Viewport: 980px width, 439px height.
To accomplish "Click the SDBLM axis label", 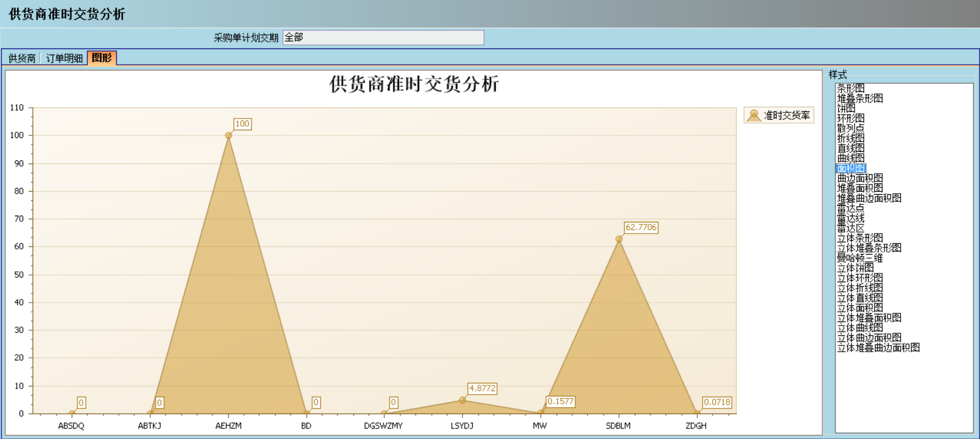I will coord(618,426).
